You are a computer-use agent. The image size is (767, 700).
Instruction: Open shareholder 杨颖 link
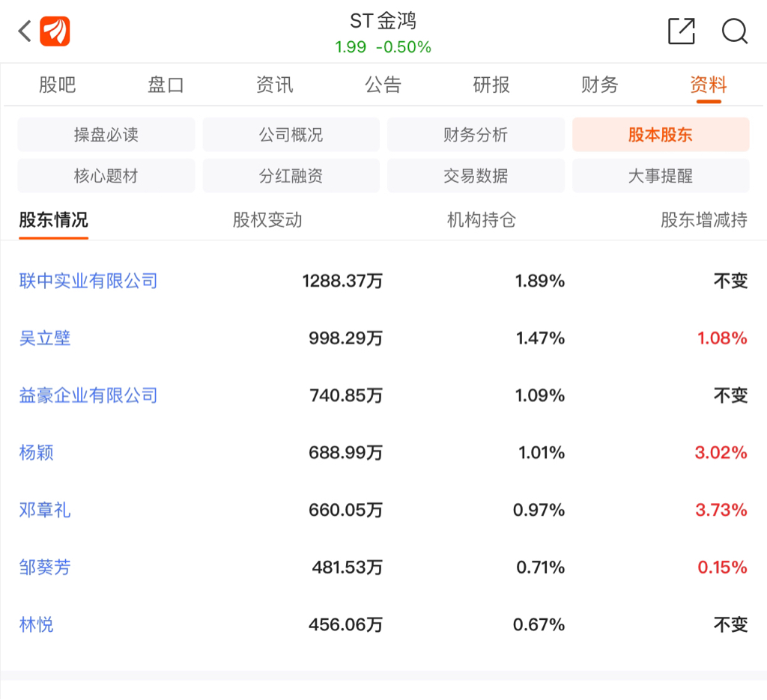click(36, 453)
